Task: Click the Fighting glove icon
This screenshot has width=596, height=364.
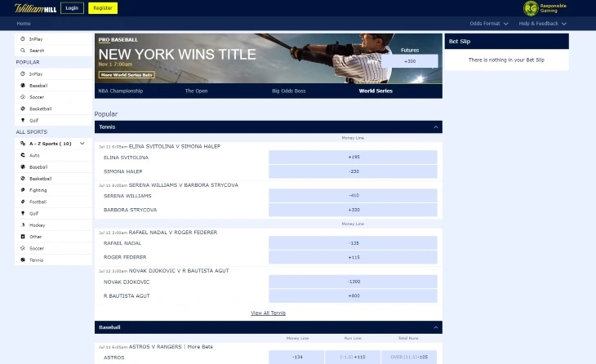Action: click(23, 190)
